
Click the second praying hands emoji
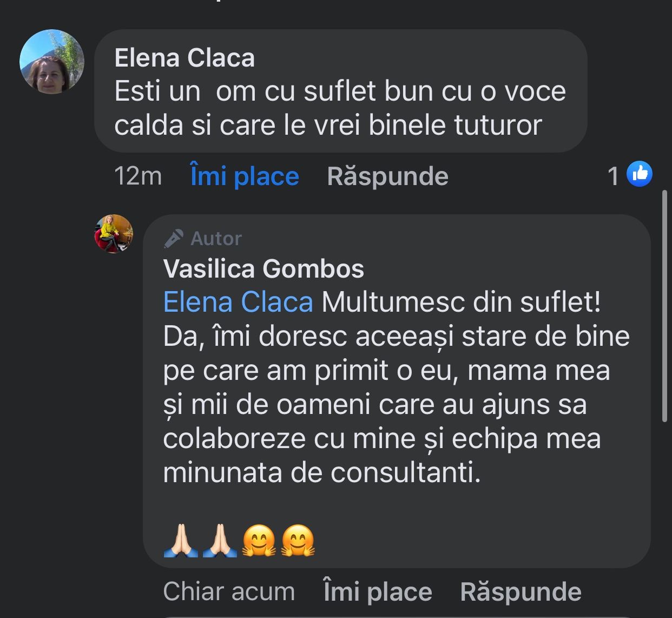(x=219, y=541)
